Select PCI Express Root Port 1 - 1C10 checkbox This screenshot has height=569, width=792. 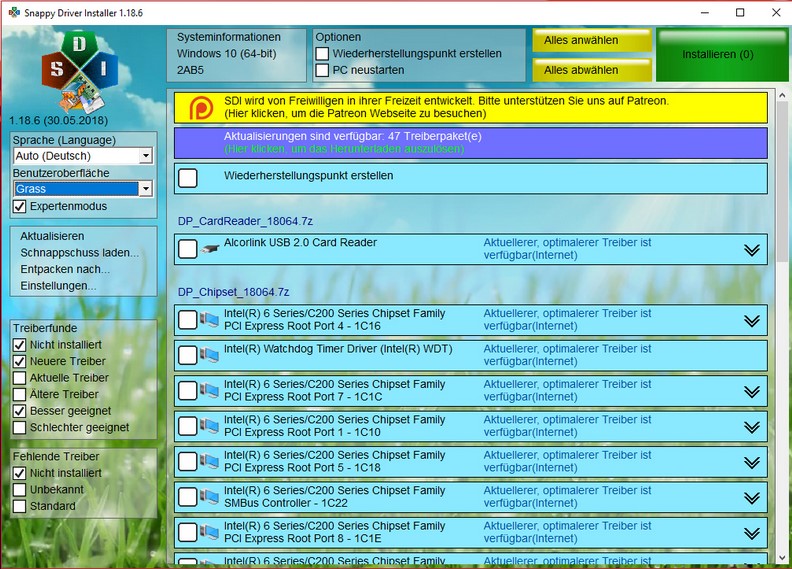click(187, 426)
